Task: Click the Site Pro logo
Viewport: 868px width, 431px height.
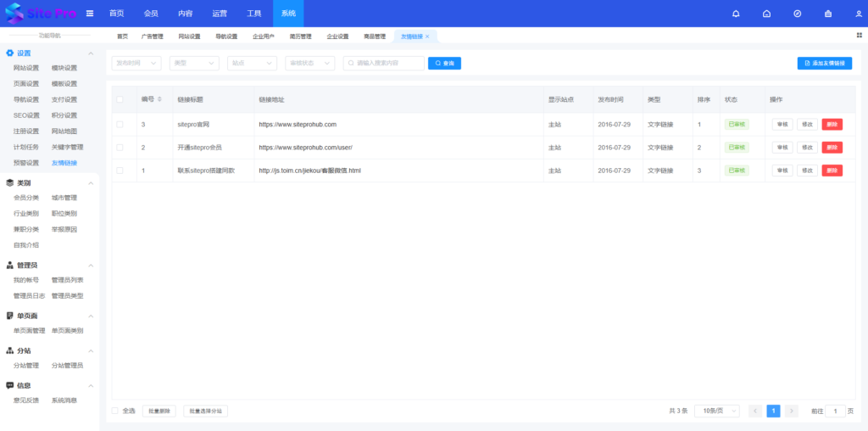Action: coord(41,14)
